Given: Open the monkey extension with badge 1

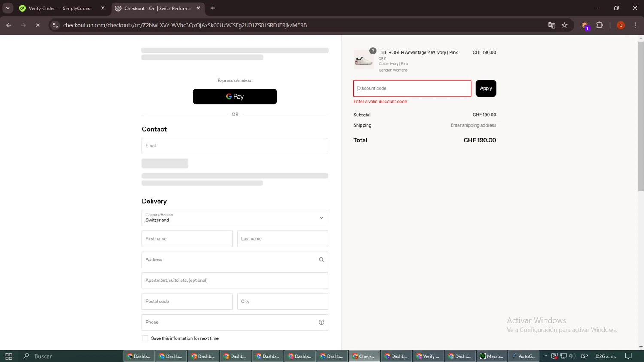Looking at the screenshot, I should [585, 26].
